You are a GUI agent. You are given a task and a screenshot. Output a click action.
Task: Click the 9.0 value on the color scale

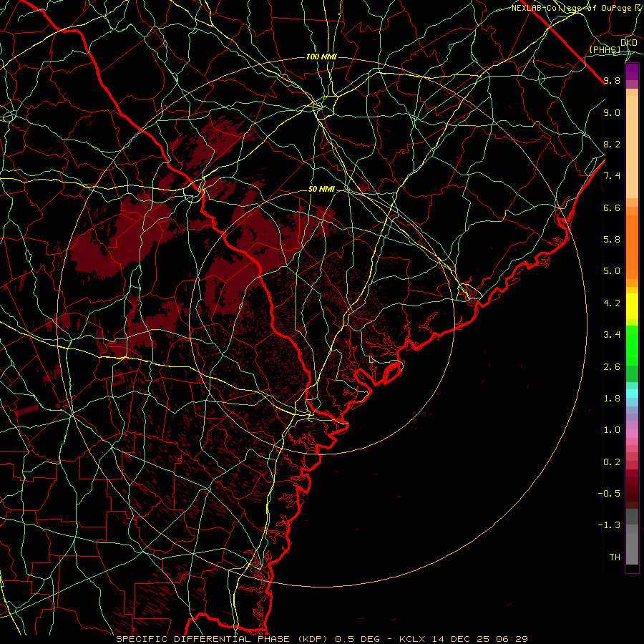point(612,112)
